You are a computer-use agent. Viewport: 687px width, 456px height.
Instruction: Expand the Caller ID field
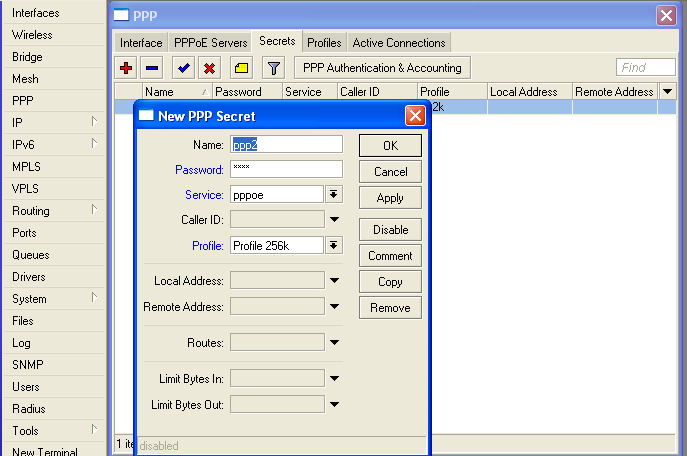click(334, 219)
